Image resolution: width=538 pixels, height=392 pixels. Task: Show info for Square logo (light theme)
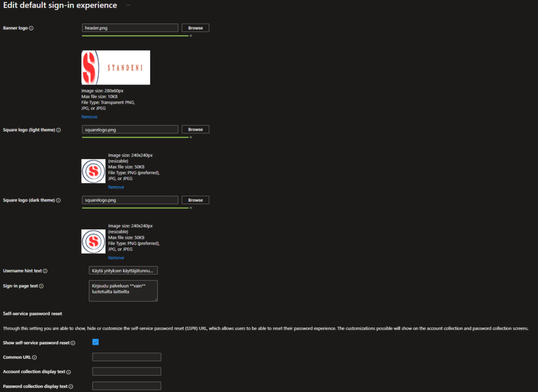59,130
